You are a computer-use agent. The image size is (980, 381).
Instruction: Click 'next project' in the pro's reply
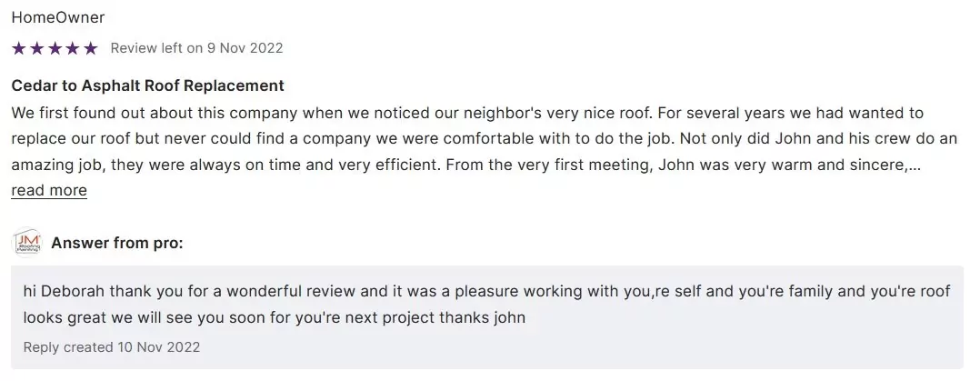[x=395, y=317]
